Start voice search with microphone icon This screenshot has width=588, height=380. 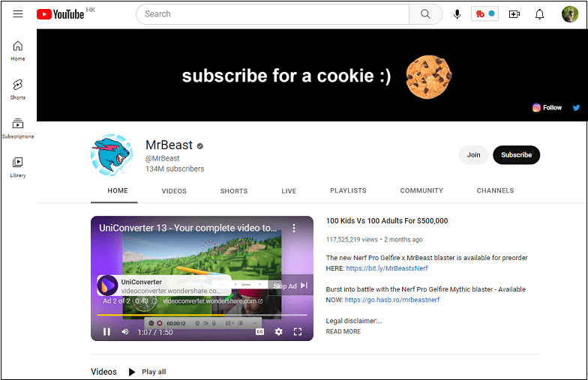point(457,14)
